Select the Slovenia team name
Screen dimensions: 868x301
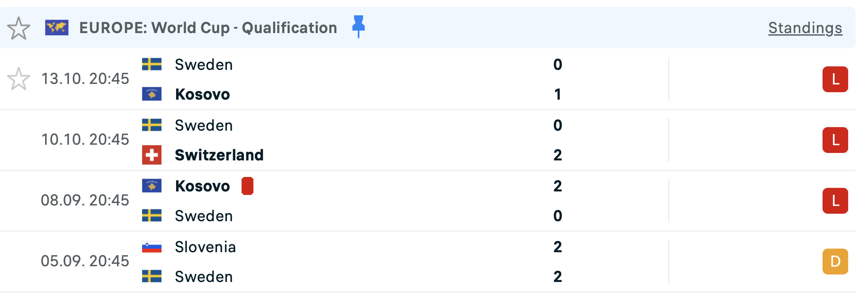[205, 247]
